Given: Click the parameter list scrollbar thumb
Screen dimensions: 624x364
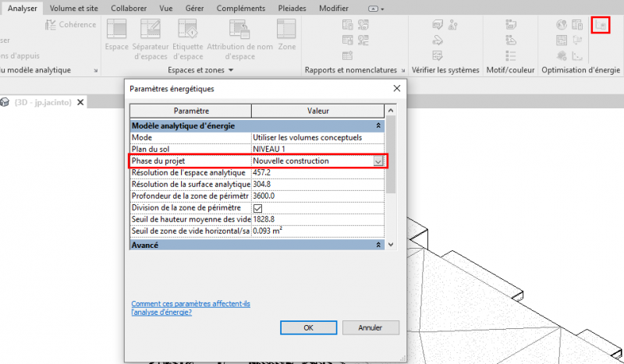Looking at the screenshot, I should pos(391,155).
